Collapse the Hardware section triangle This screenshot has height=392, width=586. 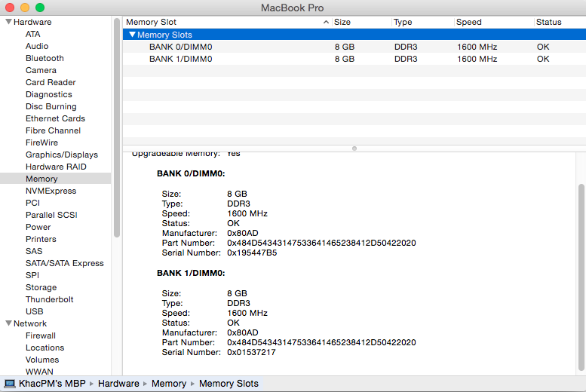(x=8, y=22)
